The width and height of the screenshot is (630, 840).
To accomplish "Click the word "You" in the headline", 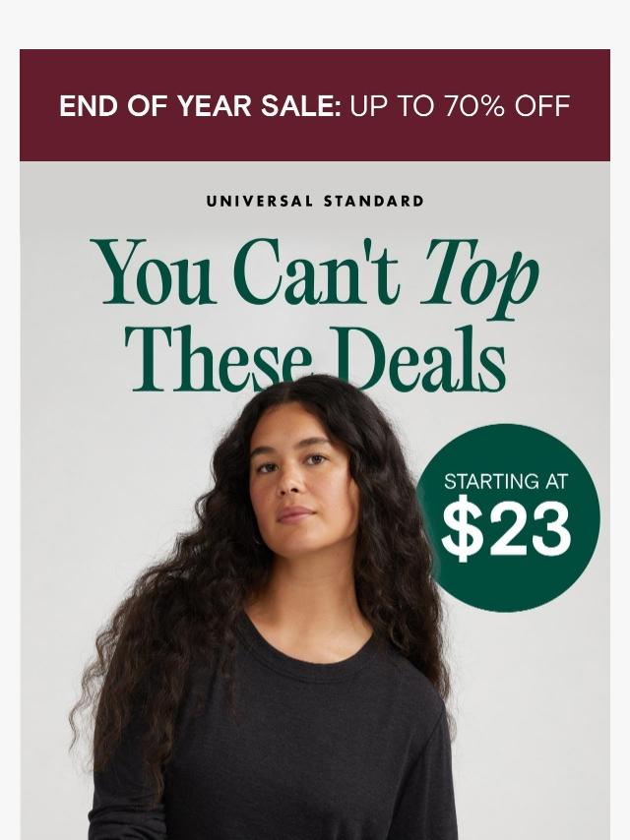I will tap(154, 273).
